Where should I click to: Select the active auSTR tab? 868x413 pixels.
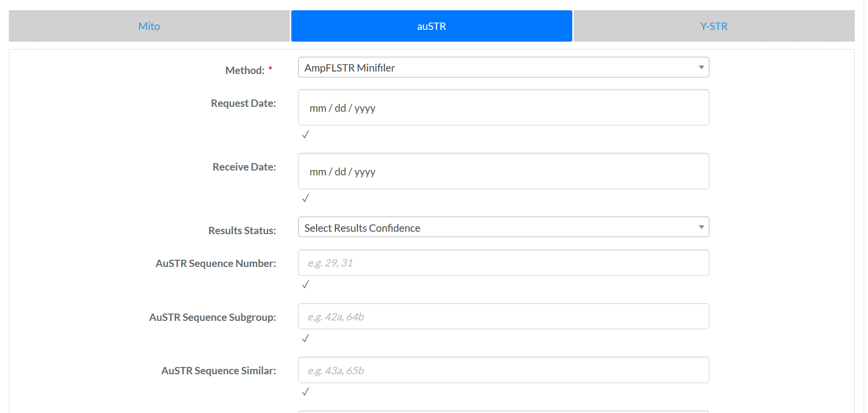point(431,26)
